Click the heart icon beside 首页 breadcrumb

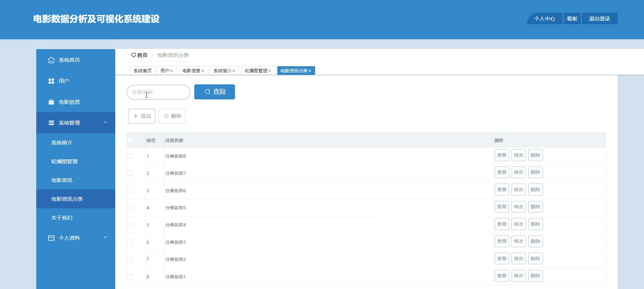[133, 55]
